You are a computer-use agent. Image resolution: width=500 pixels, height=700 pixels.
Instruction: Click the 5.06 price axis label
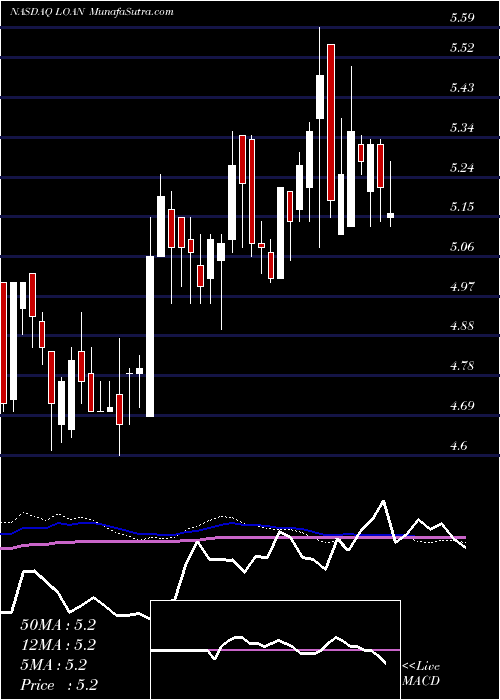click(462, 247)
